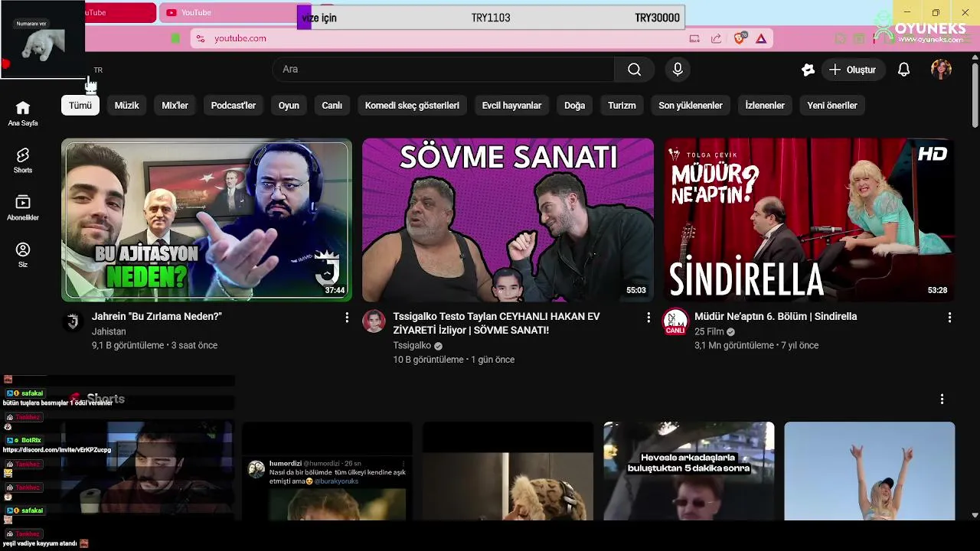This screenshot has width=980, height=551.
Task: Open Jahistan channel avatar
Action: tap(73, 321)
